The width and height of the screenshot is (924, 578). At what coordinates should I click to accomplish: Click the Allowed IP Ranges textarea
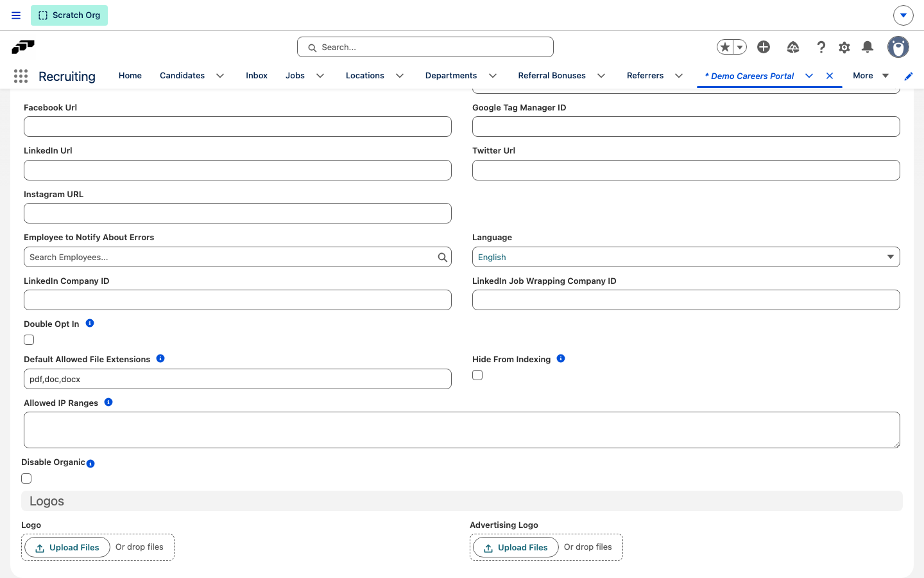click(x=462, y=430)
